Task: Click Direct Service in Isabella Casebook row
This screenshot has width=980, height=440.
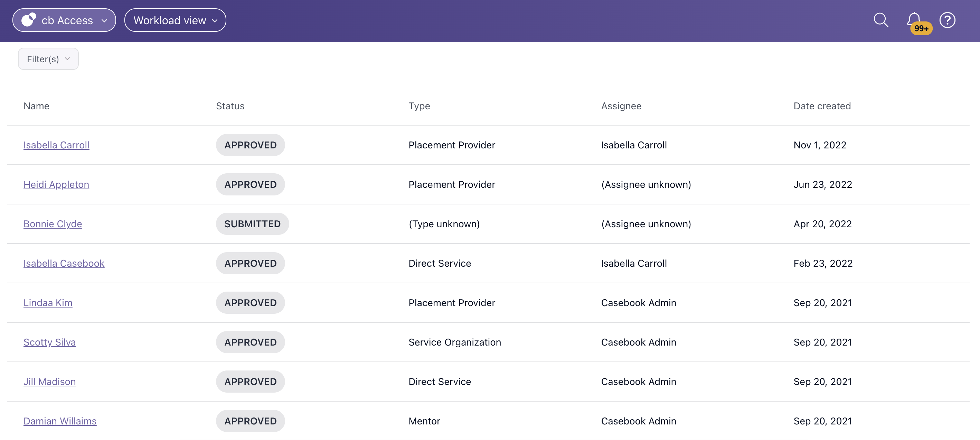Action: coord(440,263)
